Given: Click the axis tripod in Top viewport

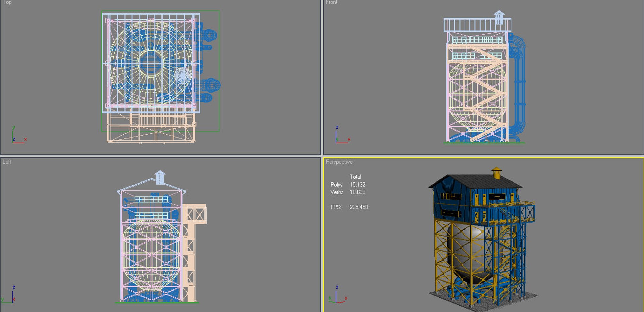Looking at the screenshot, I should pyautogui.click(x=19, y=135).
